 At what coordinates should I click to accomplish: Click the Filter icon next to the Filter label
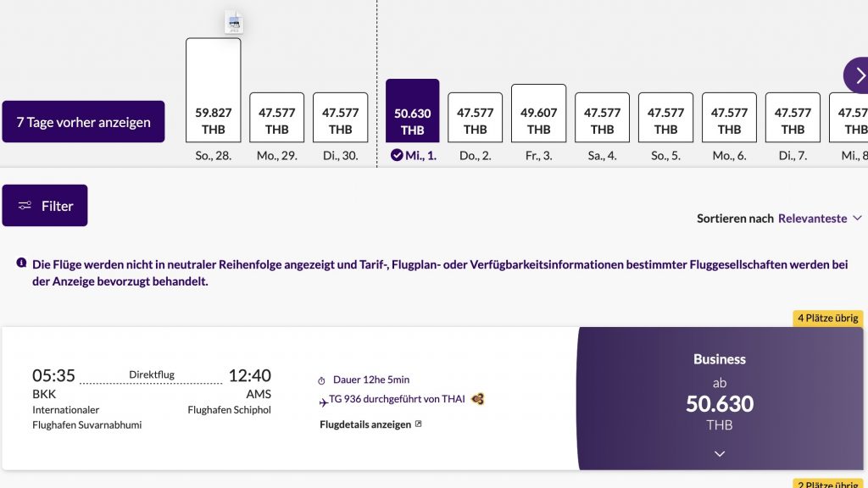pyautogui.click(x=26, y=205)
